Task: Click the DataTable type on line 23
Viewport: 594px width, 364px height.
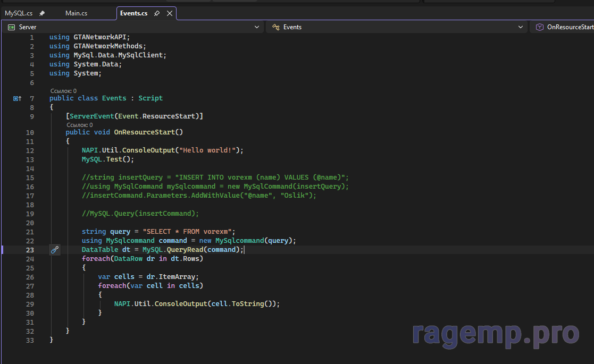Action: [100, 250]
